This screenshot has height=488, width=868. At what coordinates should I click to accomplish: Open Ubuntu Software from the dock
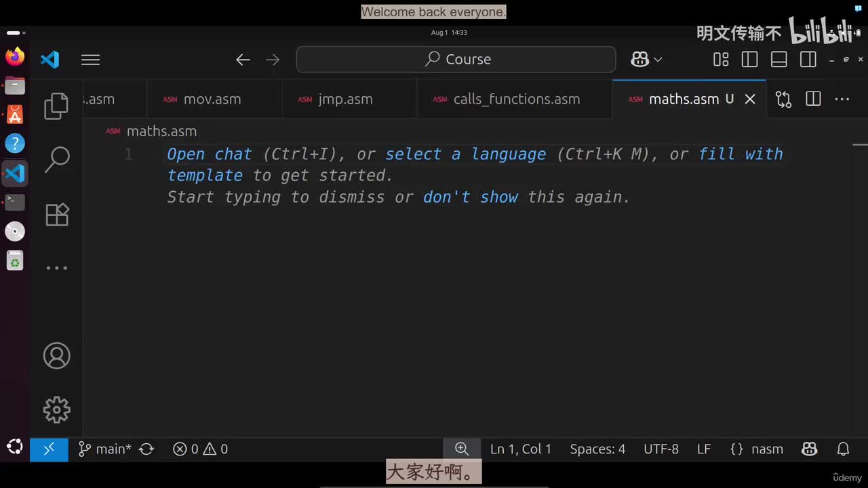[15, 115]
